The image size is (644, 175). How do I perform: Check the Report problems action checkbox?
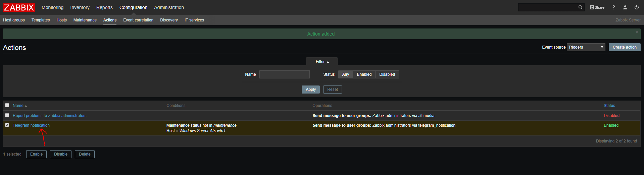pyautogui.click(x=7, y=115)
